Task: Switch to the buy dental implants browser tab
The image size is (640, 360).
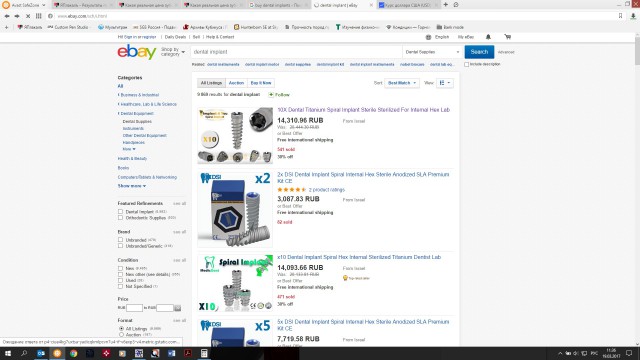Action: point(278,5)
